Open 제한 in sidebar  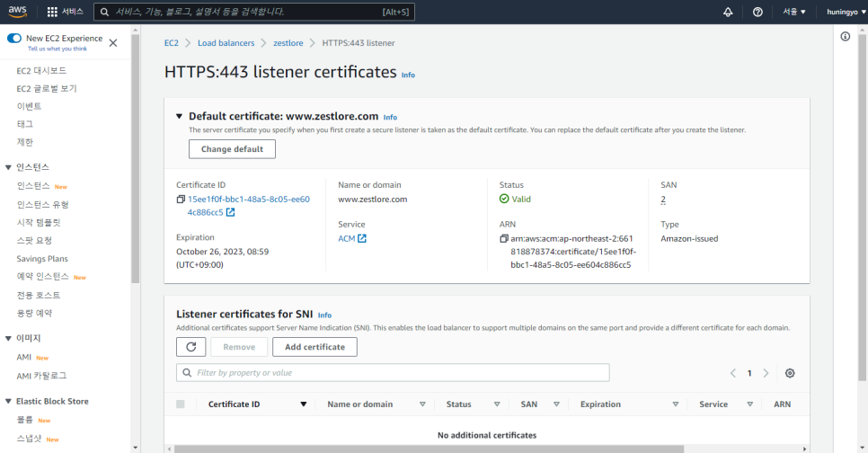click(25, 142)
